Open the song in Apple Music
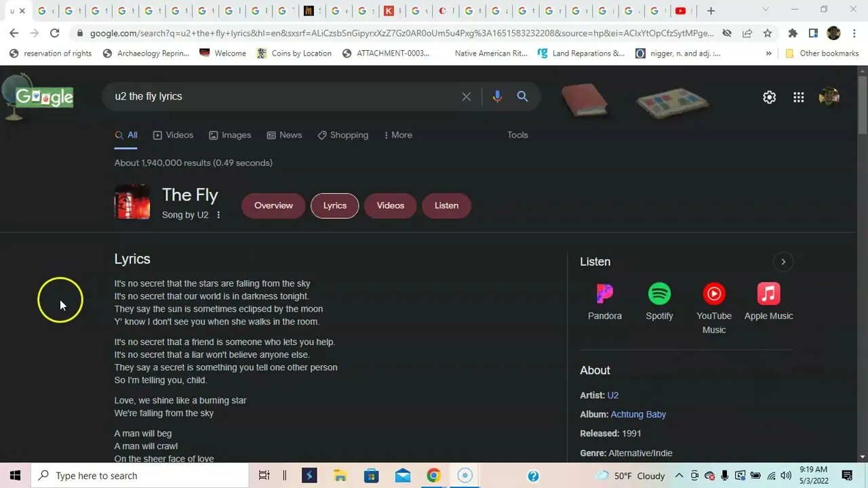Viewport: 868px width, 488px height. coord(768,302)
